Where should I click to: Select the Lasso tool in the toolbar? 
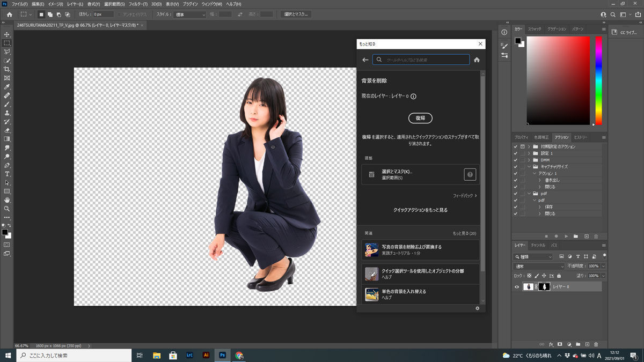pos(7,50)
